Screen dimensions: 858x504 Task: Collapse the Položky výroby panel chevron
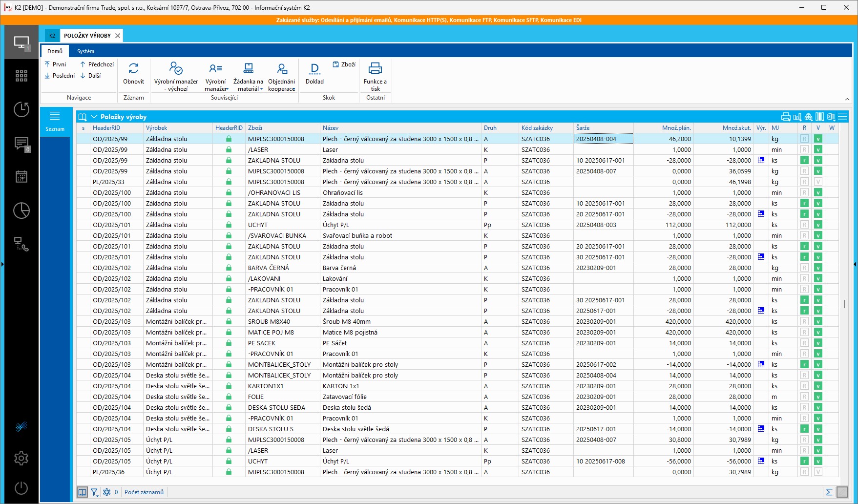pyautogui.click(x=94, y=117)
